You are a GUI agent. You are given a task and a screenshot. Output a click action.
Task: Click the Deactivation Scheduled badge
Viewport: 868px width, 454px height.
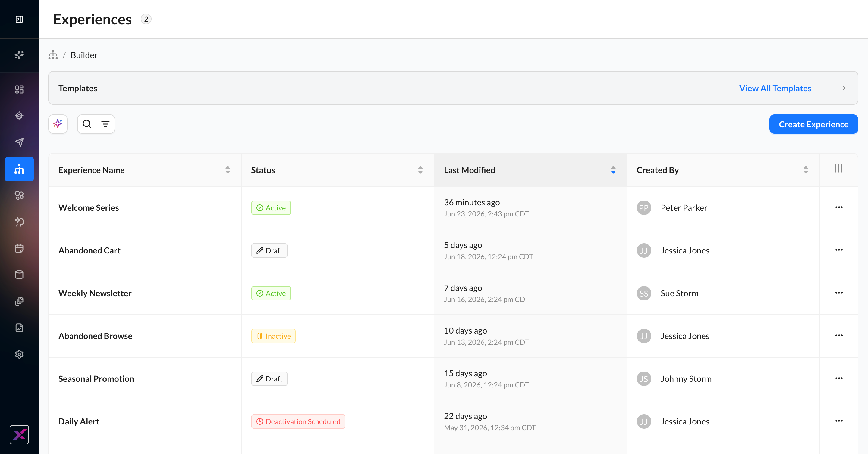click(x=298, y=421)
